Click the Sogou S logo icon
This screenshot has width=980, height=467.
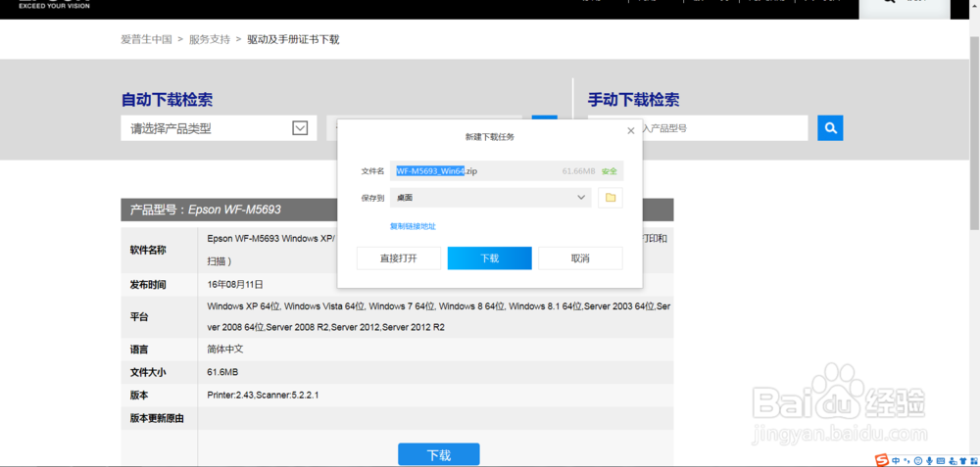[x=882, y=460]
